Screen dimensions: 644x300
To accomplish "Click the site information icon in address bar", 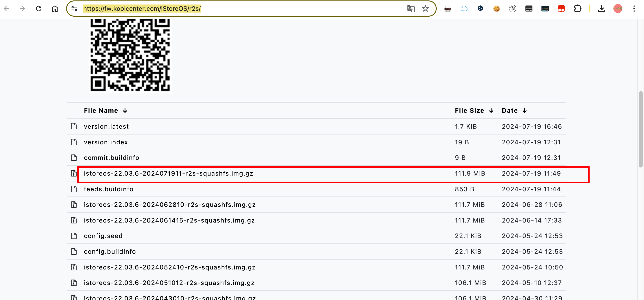I will click(x=74, y=9).
